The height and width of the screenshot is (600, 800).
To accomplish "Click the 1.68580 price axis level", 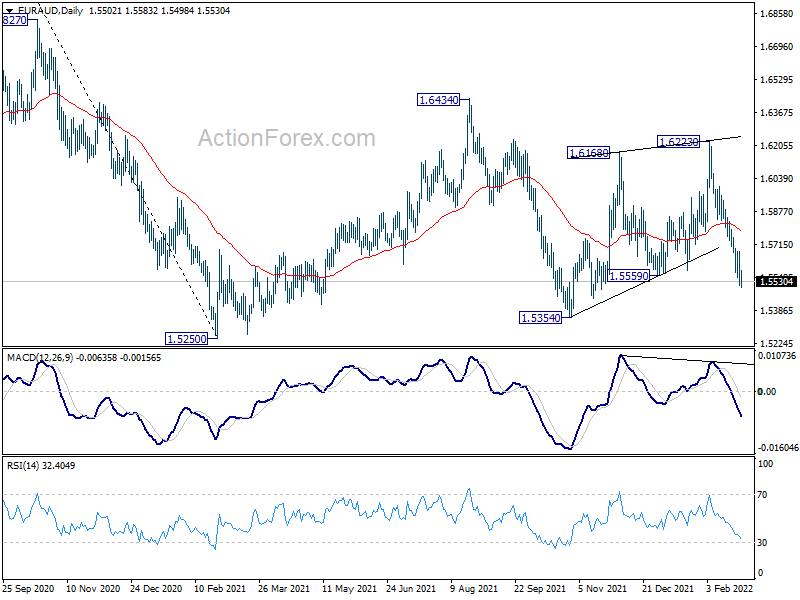I will tap(777, 14).
